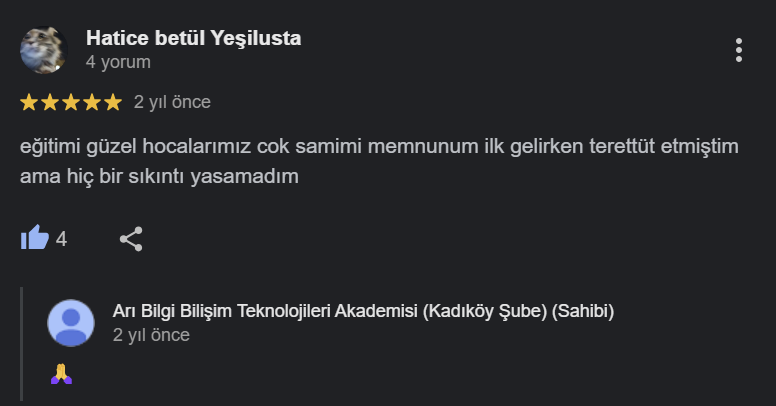776x406 pixels.
Task: Click Hatice betül Yeşilusta's profile photo
Action: (42, 50)
